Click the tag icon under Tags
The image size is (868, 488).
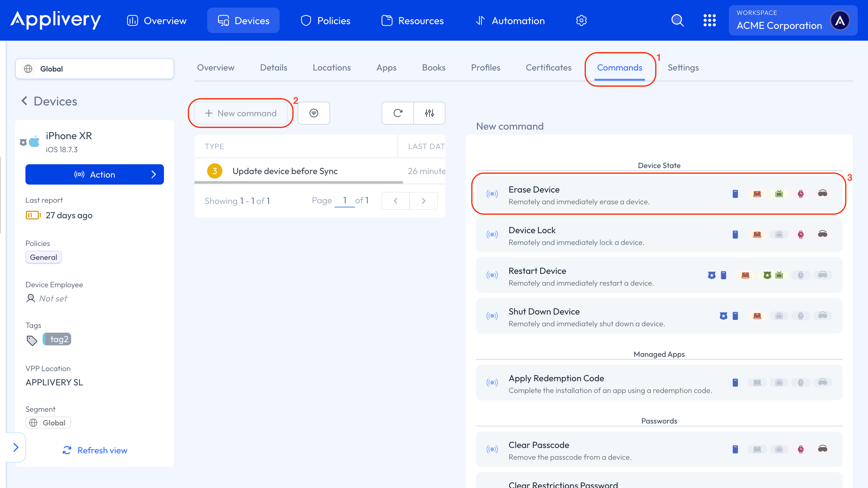click(x=32, y=340)
